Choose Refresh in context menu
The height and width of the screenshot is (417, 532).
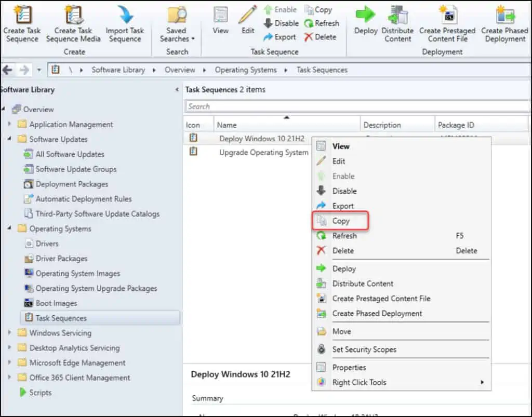(x=402, y=236)
